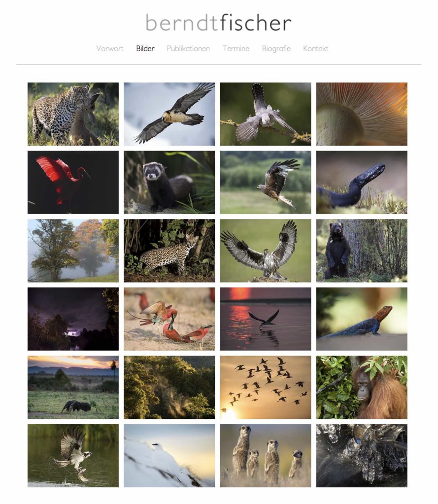The width and height of the screenshot is (438, 504).
Task: Open the dark blue snake photo
Action: 362,182
